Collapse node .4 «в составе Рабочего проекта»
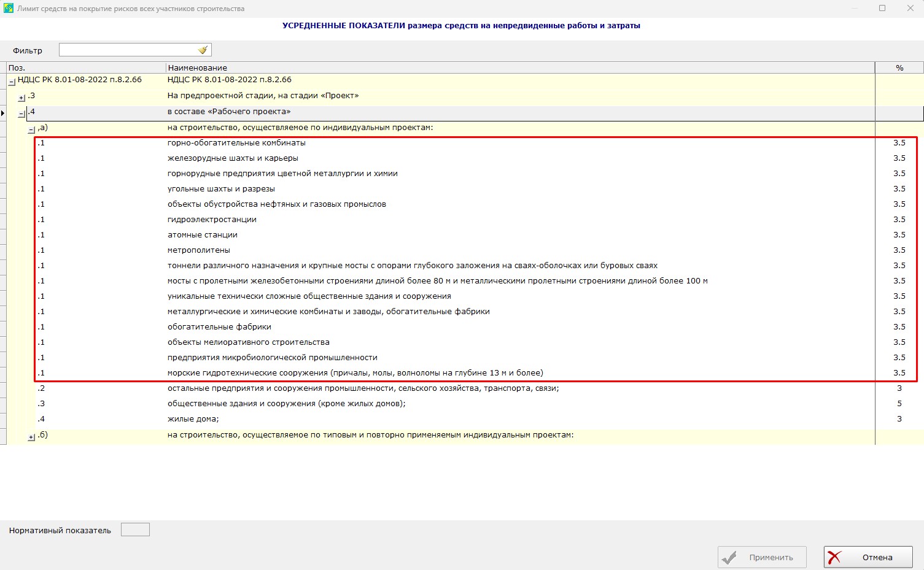Screen dimensions: 924x570 click(20, 113)
